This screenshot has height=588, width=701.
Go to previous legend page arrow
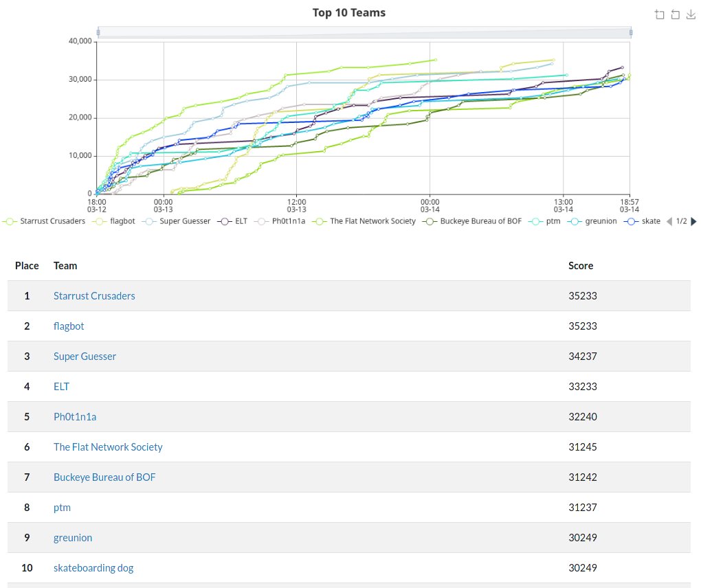point(669,221)
